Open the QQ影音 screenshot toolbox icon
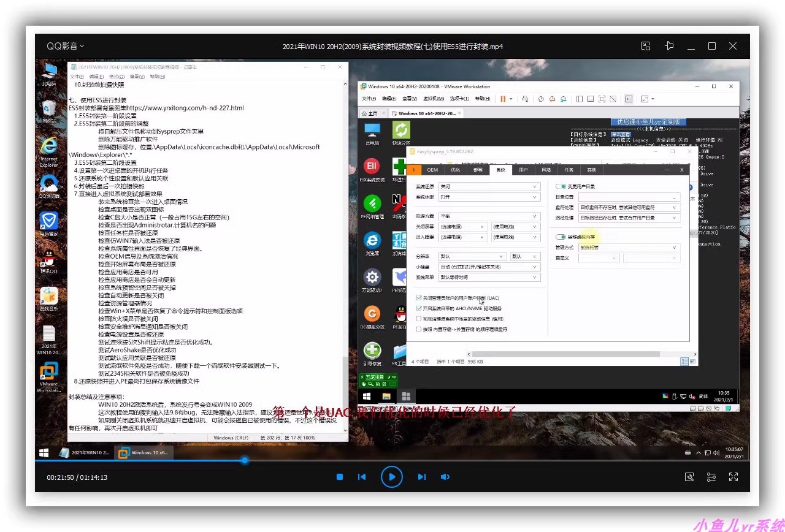785x532 pixels. coord(689,477)
